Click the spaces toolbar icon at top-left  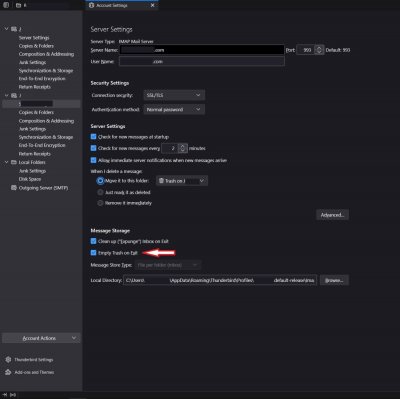pyautogui.click(x=6, y=5)
